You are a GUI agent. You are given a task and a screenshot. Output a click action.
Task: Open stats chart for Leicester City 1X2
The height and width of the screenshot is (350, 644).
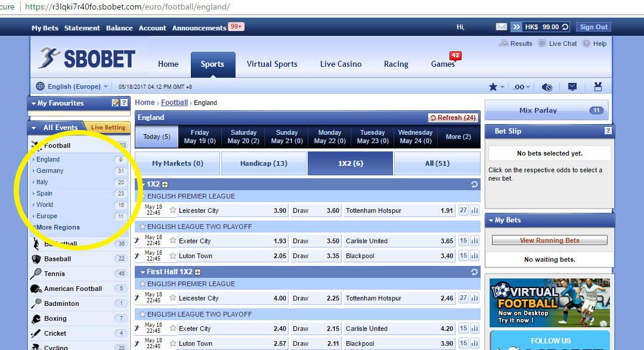(x=475, y=210)
